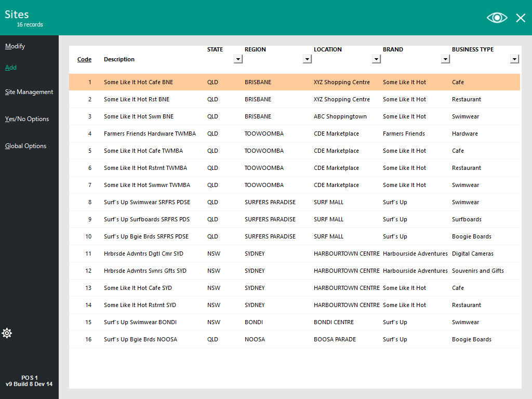Select Farmers Friends Hardware TWMBA row
The image size is (532, 399).
(x=150, y=134)
